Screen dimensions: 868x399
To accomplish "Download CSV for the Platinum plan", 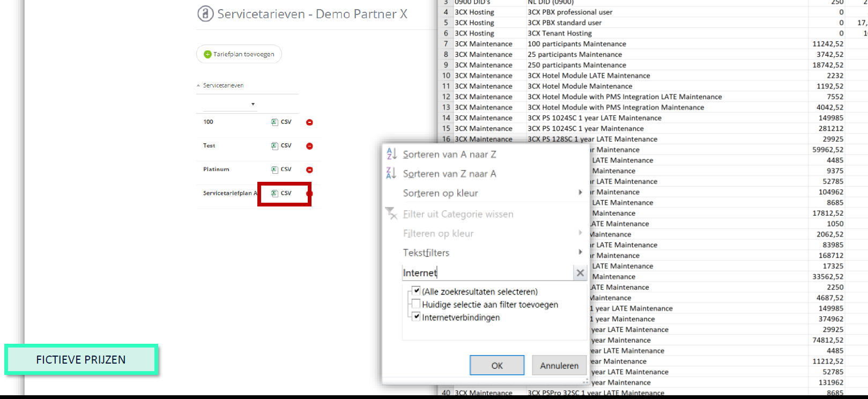I will (x=281, y=169).
